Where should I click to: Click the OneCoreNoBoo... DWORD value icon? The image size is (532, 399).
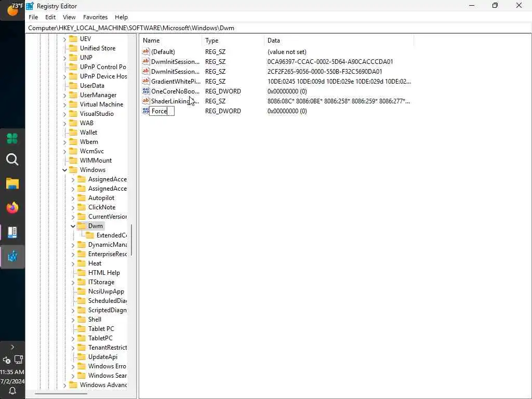point(146,91)
